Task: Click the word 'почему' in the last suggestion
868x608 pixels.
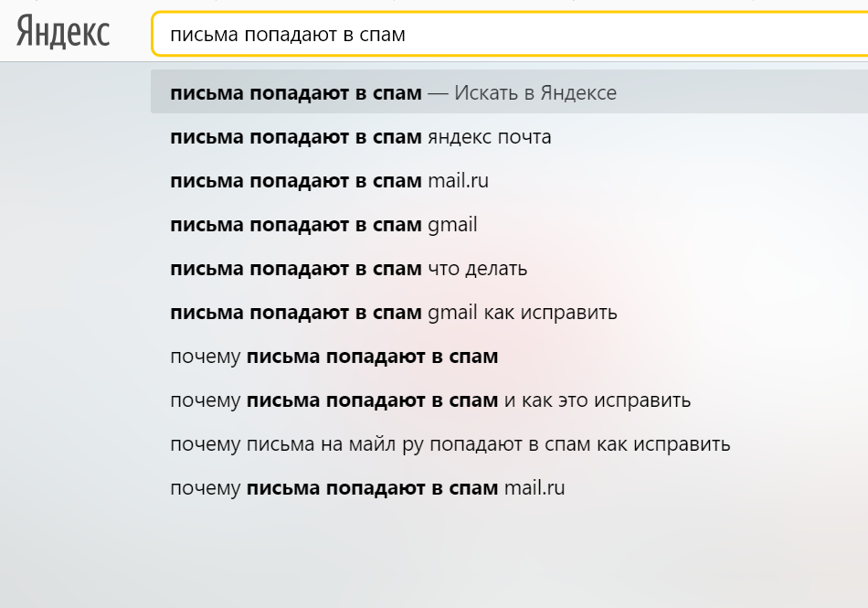Action: 206,488
